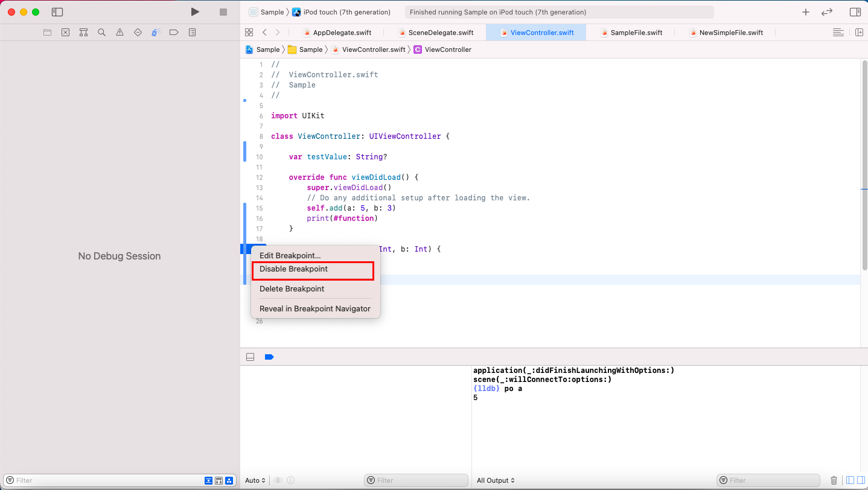
Task: Click the console line (lldb) po a
Action: point(498,389)
